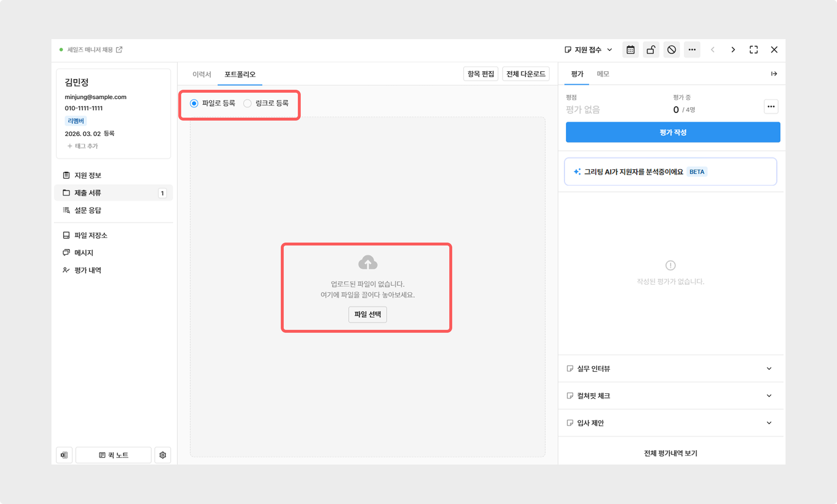
Task: Open the calendar schedule icon
Action: click(x=630, y=50)
